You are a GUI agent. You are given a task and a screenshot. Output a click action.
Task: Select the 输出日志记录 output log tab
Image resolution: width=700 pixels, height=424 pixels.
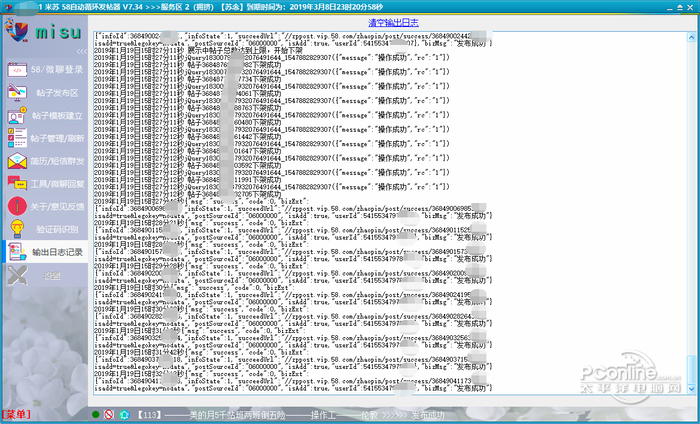45,252
